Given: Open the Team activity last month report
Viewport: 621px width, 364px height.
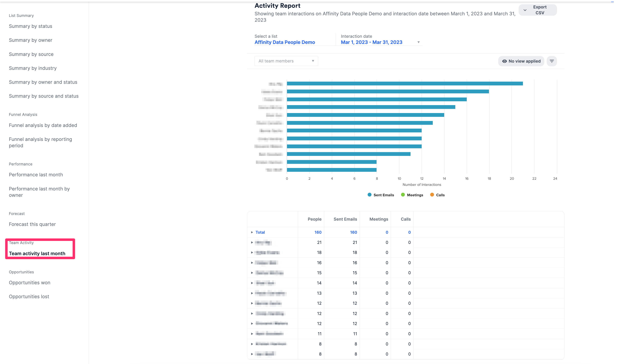Looking at the screenshot, I should pyautogui.click(x=37, y=253).
